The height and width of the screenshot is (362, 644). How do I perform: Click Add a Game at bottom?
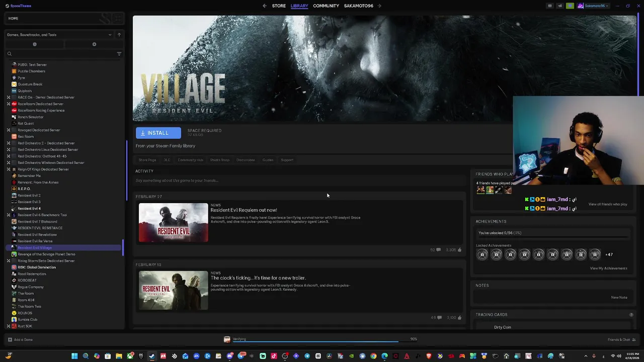pyautogui.click(x=20, y=340)
